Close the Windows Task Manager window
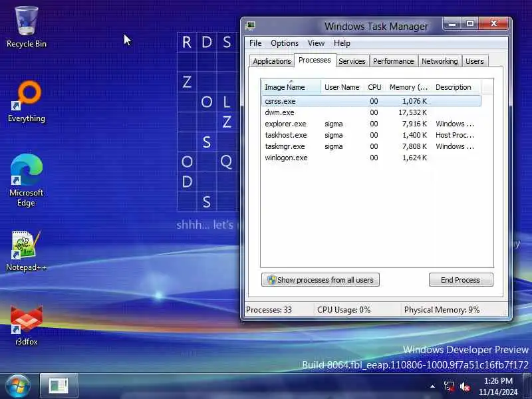 point(493,24)
